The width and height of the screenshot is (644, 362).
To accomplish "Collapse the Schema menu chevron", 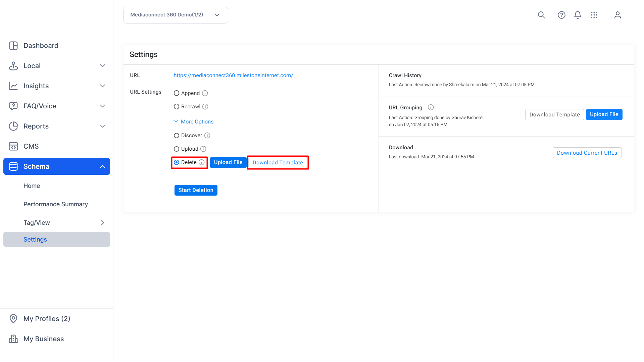I will coord(103,166).
